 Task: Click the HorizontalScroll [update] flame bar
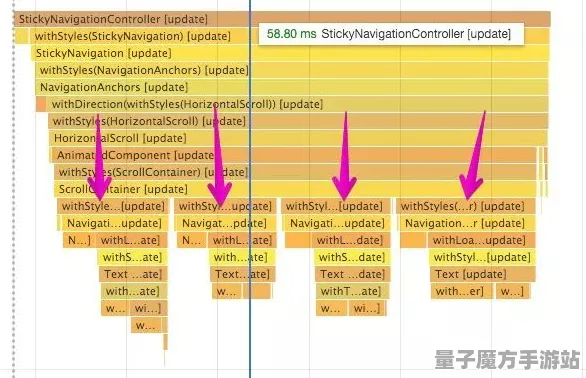298,138
